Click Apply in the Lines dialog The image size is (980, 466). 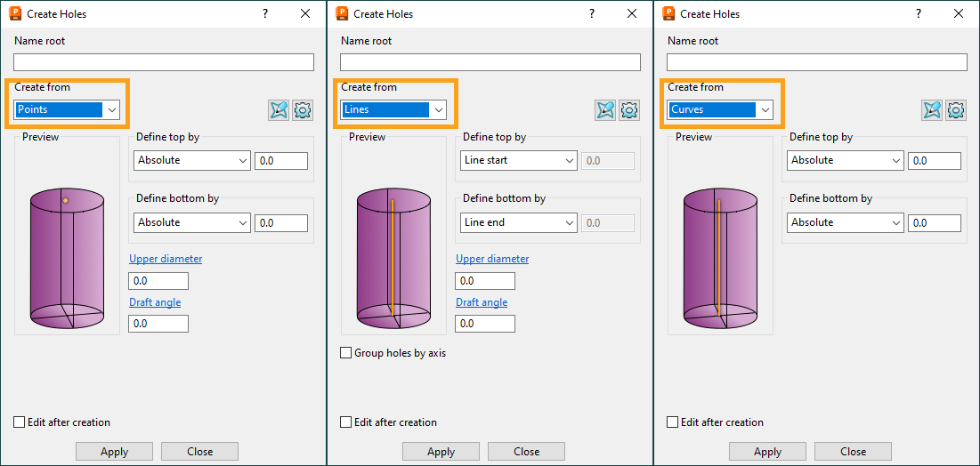(x=441, y=452)
